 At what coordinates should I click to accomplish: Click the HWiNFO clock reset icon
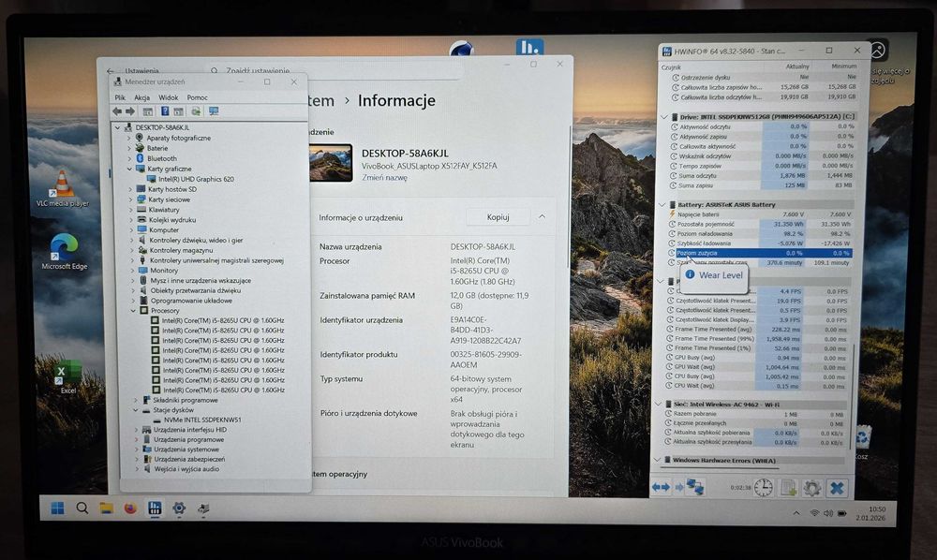coord(763,488)
